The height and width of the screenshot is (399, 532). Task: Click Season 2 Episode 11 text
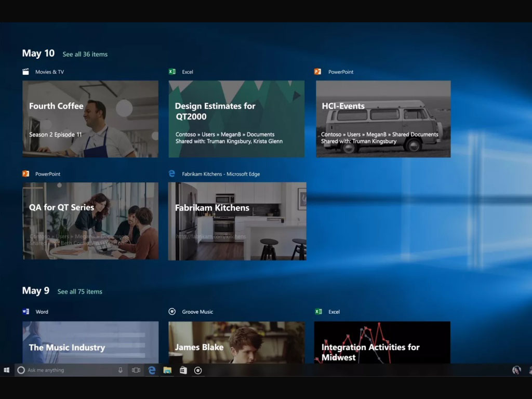(x=55, y=135)
